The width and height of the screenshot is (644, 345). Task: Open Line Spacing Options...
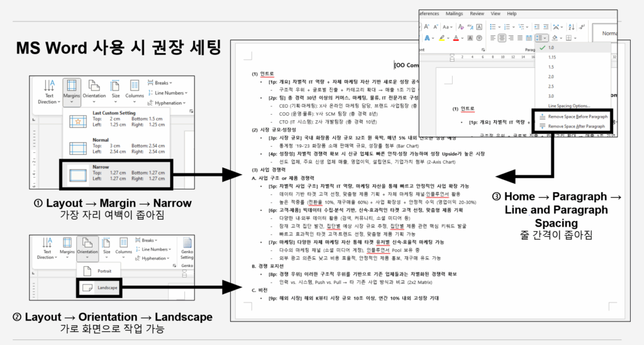(x=569, y=106)
